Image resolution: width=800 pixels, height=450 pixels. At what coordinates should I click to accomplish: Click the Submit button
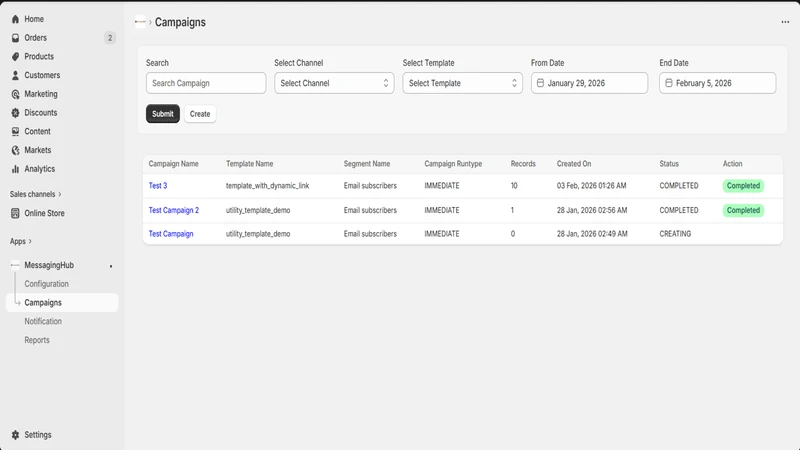coord(163,114)
